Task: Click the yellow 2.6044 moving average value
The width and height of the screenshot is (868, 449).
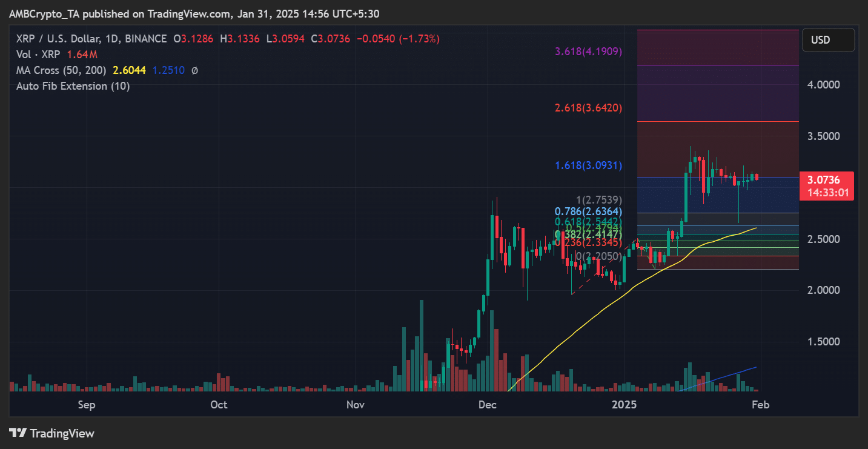Action: click(129, 70)
